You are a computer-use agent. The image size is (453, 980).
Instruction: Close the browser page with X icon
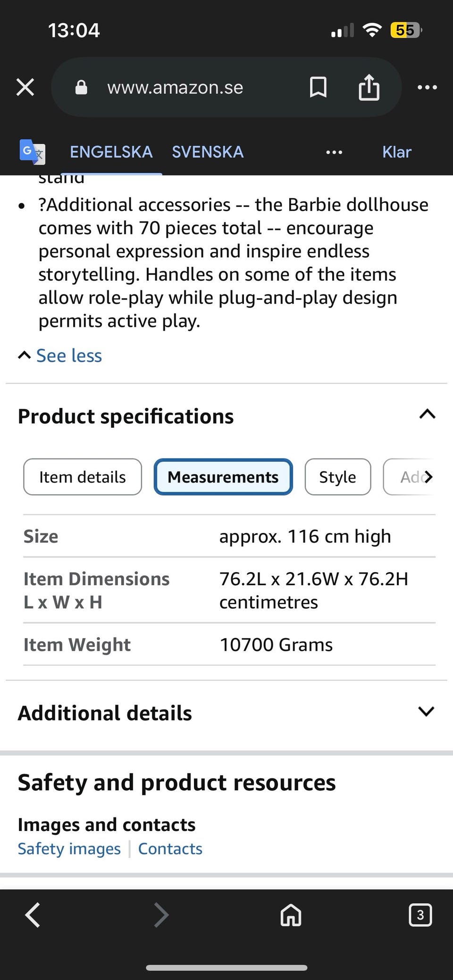25,87
